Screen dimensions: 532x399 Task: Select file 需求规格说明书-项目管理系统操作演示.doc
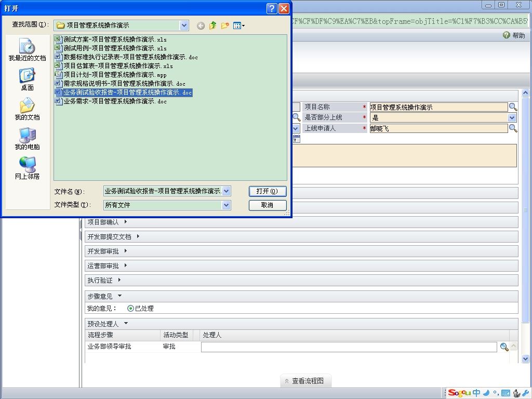120,84
